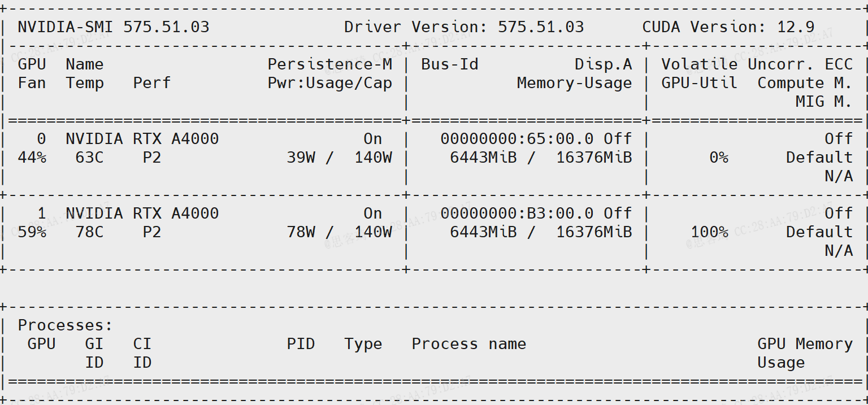Select GPU 0's "NVIDIA RTX A4000" name

click(x=142, y=139)
